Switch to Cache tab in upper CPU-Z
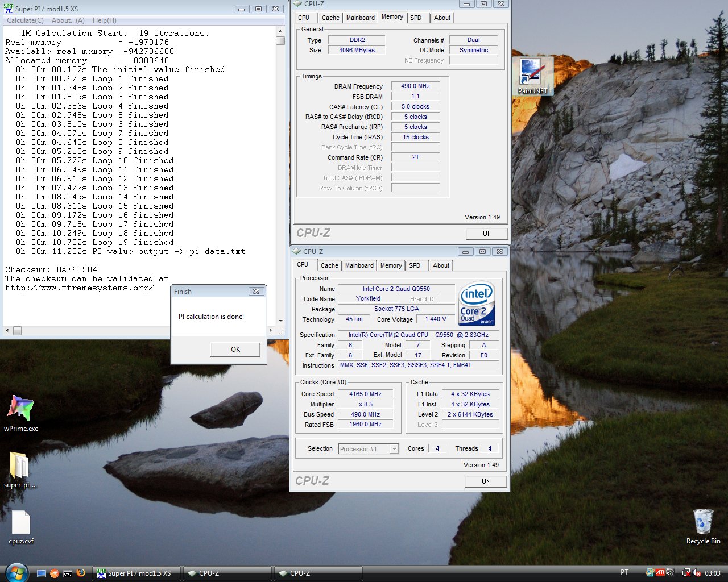The width and height of the screenshot is (728, 582). pos(330,18)
